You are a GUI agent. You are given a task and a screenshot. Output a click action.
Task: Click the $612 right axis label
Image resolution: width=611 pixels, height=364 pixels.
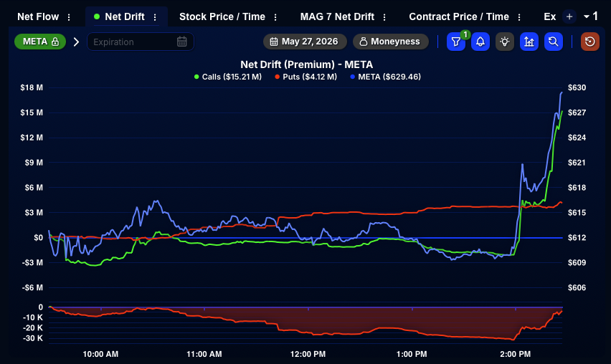[577, 237]
